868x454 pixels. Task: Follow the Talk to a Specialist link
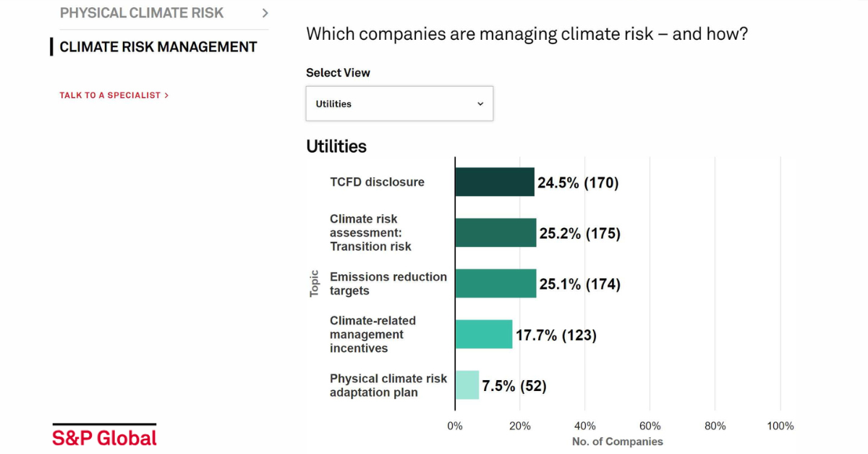(114, 95)
